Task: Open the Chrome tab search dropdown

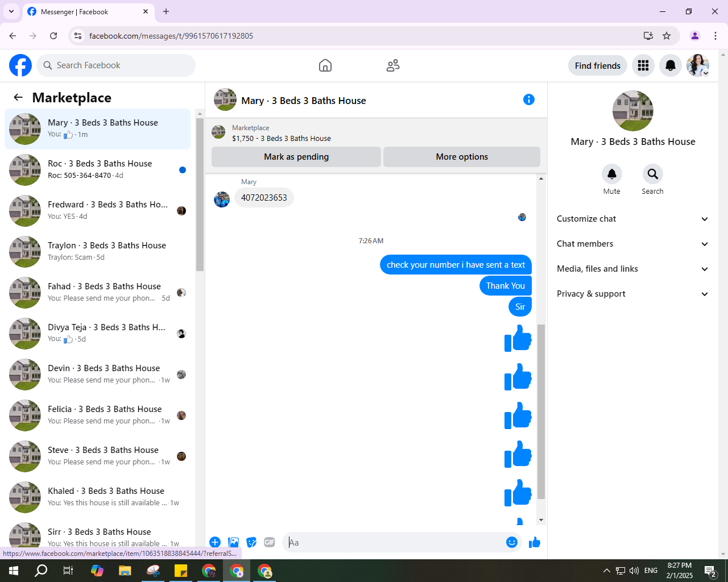Action: point(11,11)
